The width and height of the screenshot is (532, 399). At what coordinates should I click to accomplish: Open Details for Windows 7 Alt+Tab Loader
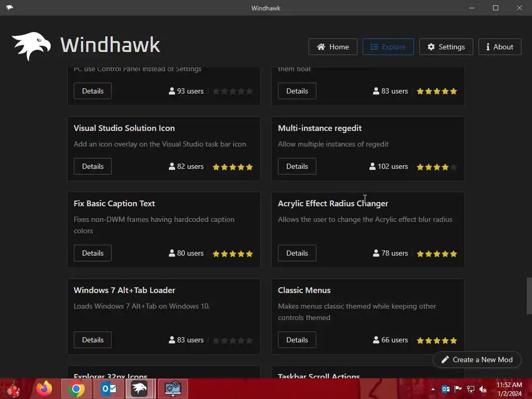coord(92,340)
